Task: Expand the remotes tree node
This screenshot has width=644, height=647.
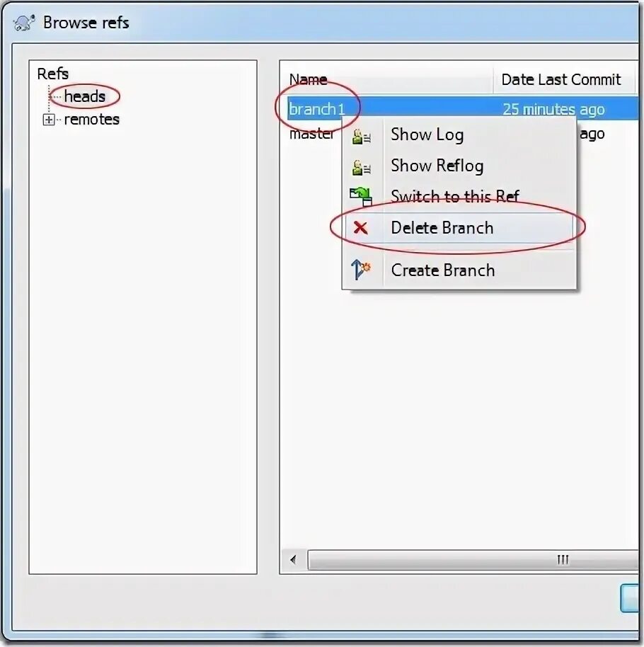Action: (x=49, y=120)
